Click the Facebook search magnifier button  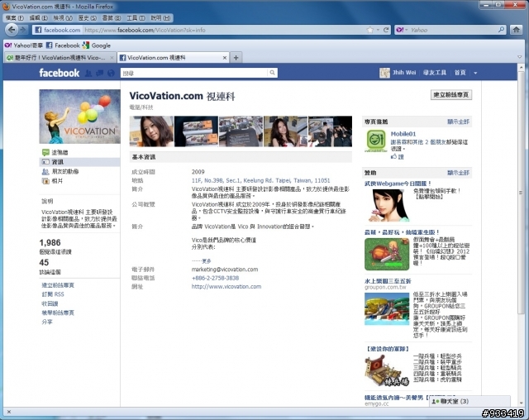point(273,73)
